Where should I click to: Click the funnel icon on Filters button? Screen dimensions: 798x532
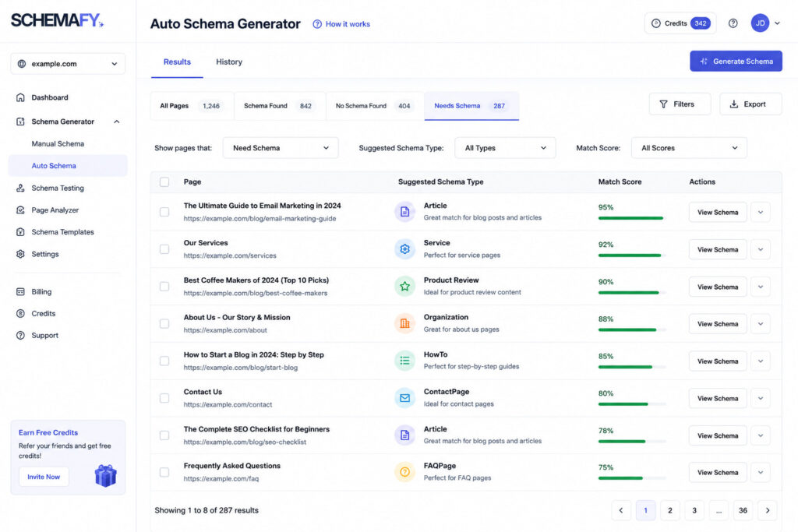(x=663, y=104)
